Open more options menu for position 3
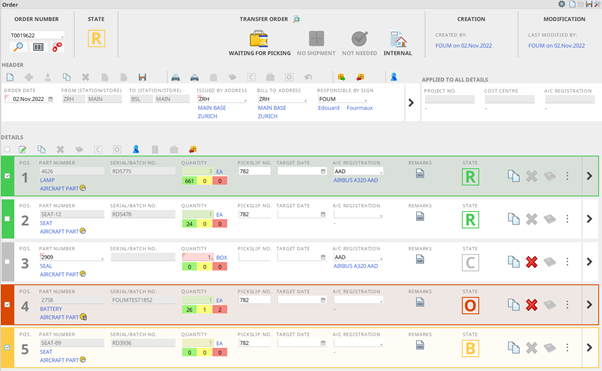The width and height of the screenshot is (602, 371). [x=567, y=262]
